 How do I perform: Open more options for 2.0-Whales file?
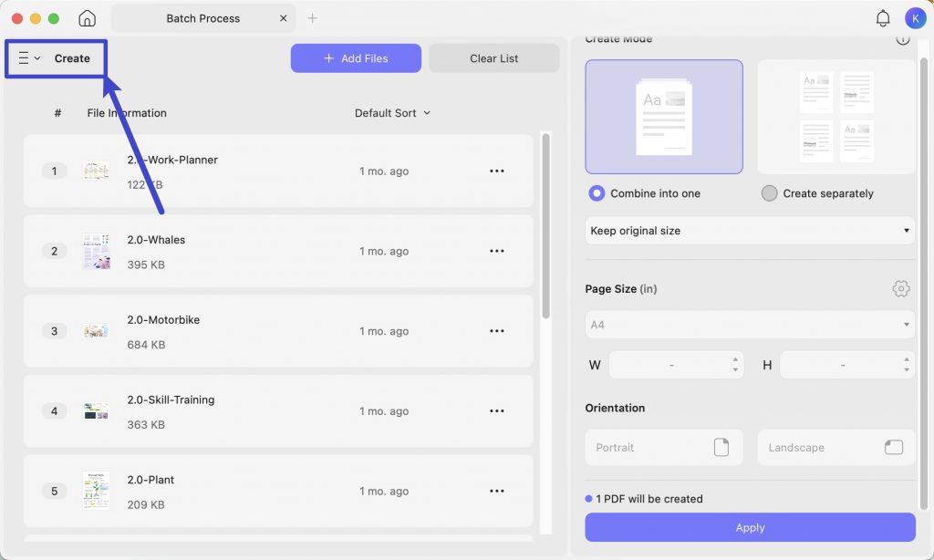(x=497, y=251)
